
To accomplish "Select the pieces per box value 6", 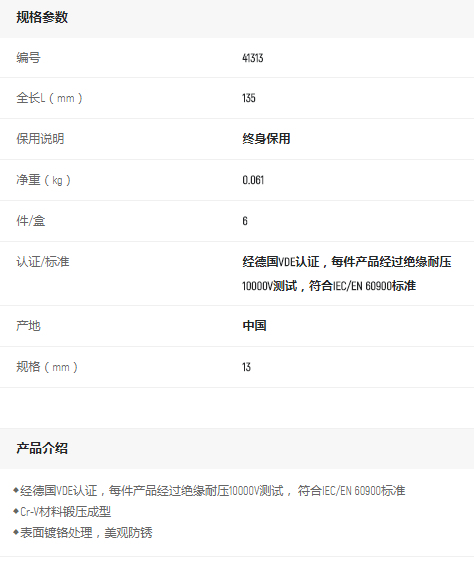I will pos(245,221).
